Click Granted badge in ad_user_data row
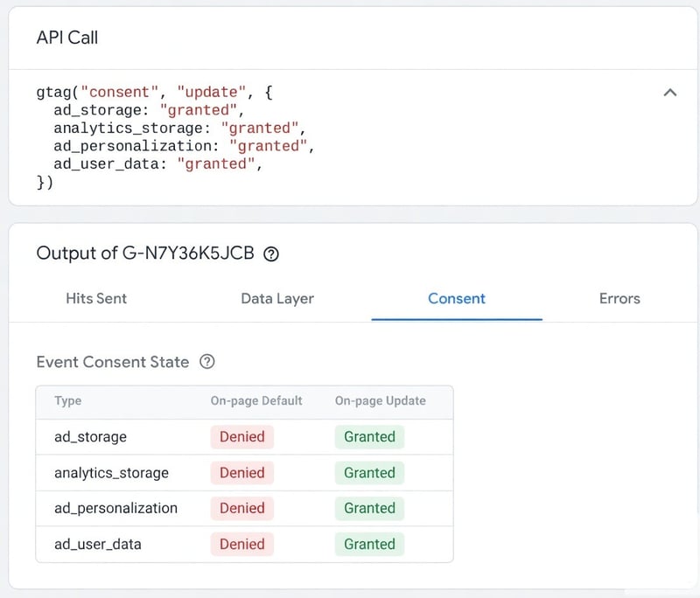 [x=369, y=544]
